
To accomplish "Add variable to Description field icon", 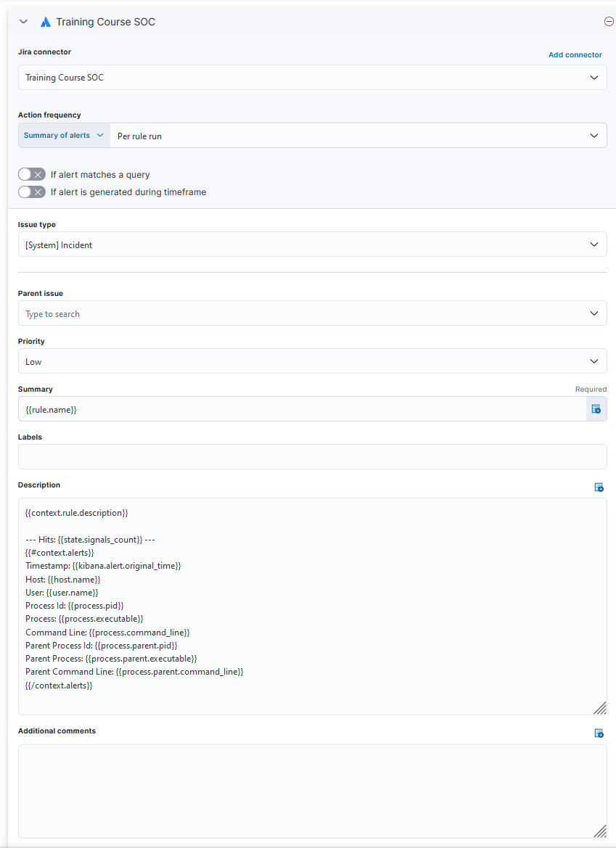I will click(599, 487).
